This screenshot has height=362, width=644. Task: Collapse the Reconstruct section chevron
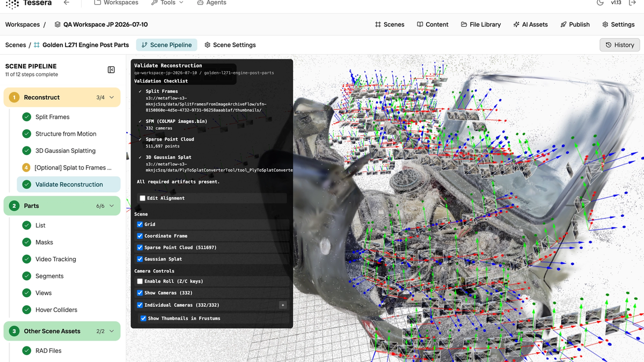[x=112, y=98]
